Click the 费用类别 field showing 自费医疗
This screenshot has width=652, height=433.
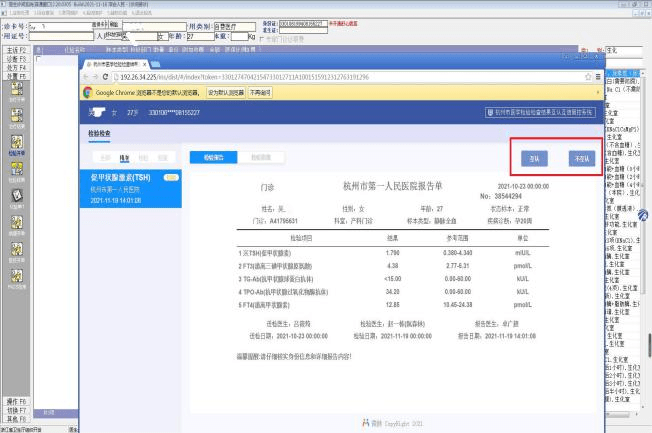coord(235,27)
